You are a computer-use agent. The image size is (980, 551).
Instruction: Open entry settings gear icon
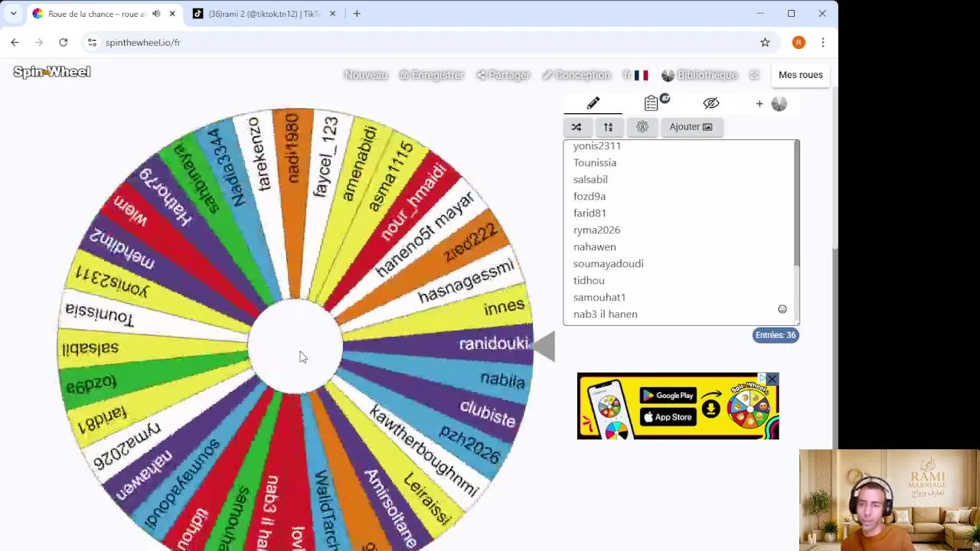(x=642, y=127)
